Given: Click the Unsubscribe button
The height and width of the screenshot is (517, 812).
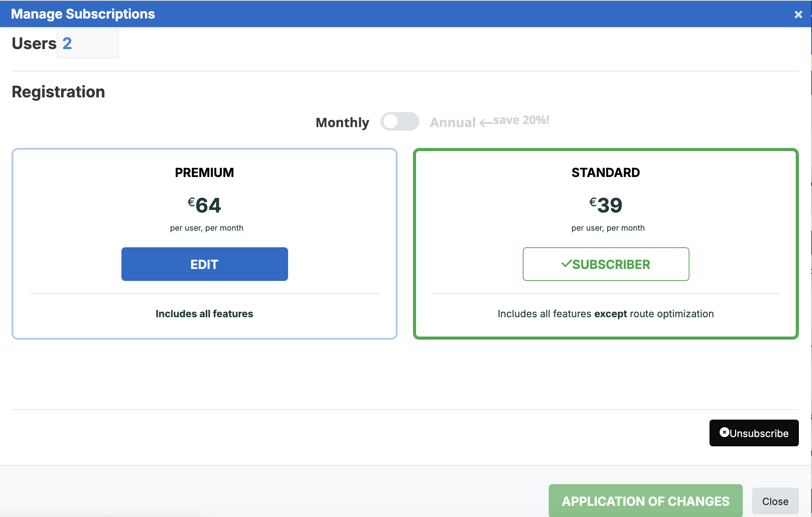Looking at the screenshot, I should pos(754,433).
